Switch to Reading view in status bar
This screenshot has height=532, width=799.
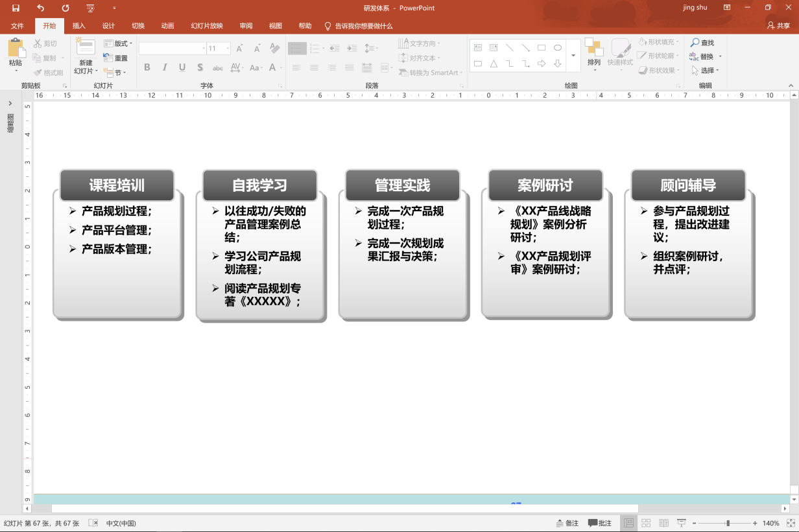(663, 523)
